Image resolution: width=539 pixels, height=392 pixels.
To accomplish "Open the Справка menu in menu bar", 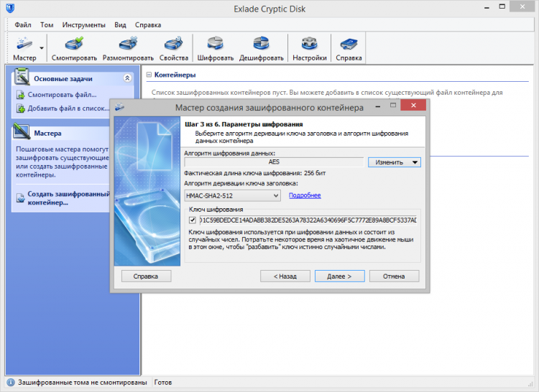I will coord(148,24).
